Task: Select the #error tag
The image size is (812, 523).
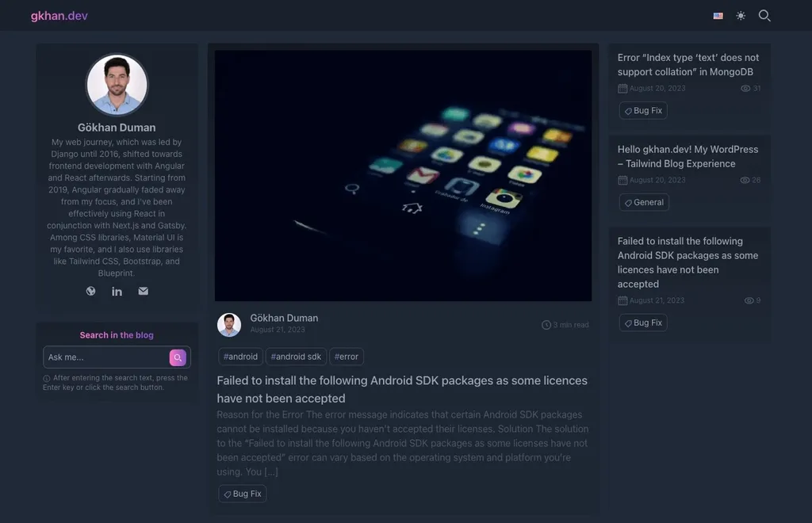Action: pos(347,357)
